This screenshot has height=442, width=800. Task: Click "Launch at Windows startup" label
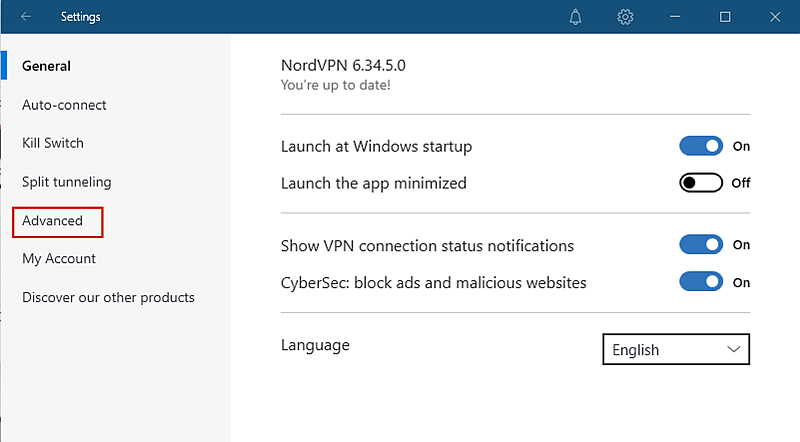[x=377, y=146]
